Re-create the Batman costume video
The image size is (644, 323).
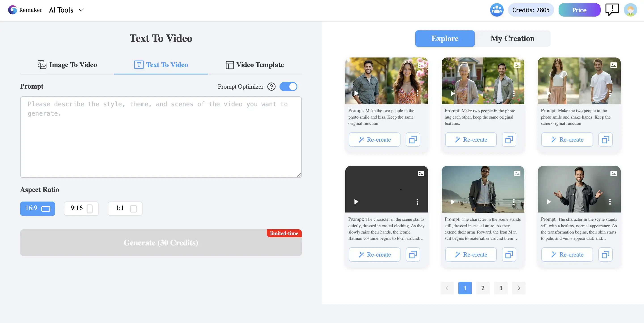[x=375, y=255]
